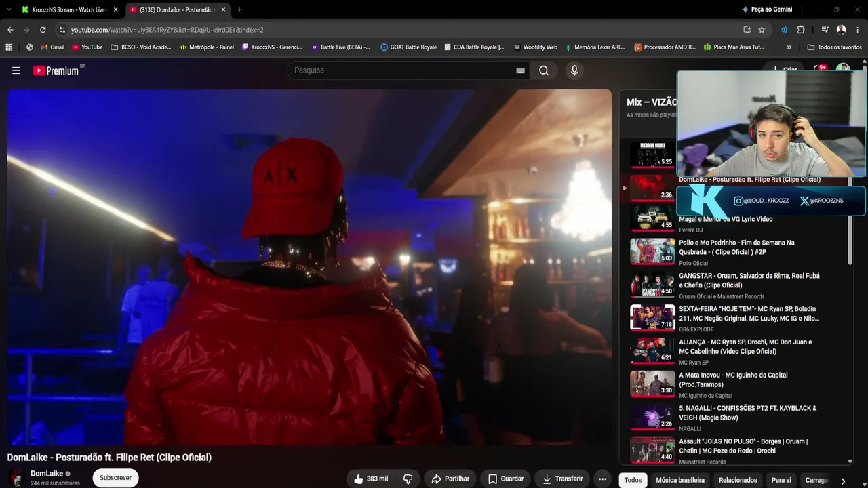Click Peça ao Gemini button

[x=767, y=9]
